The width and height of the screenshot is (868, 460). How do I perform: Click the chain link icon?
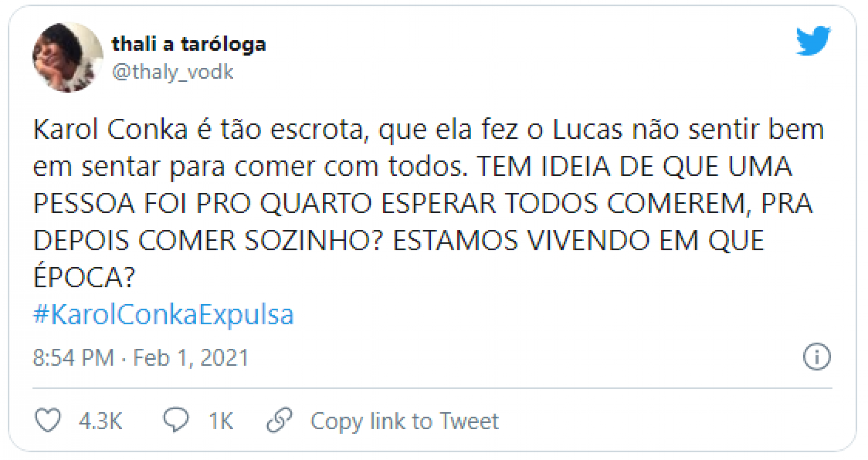click(x=279, y=420)
